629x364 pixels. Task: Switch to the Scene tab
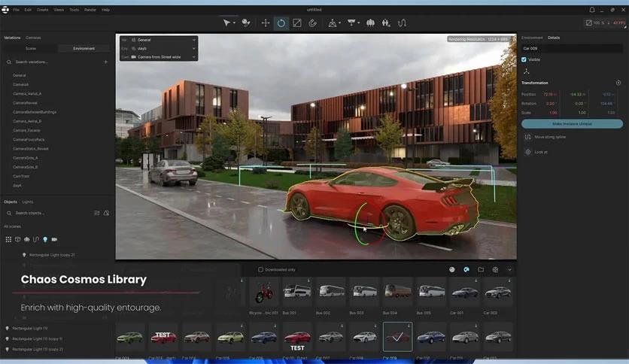pos(31,48)
